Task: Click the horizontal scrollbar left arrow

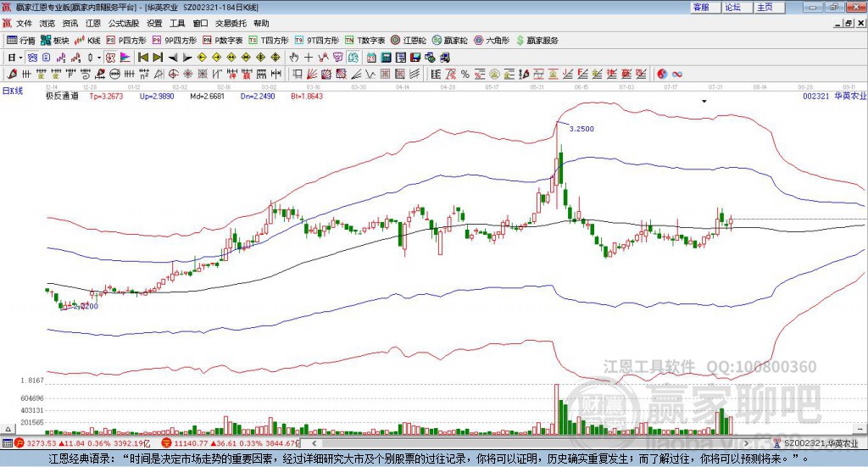Action: click(x=314, y=443)
